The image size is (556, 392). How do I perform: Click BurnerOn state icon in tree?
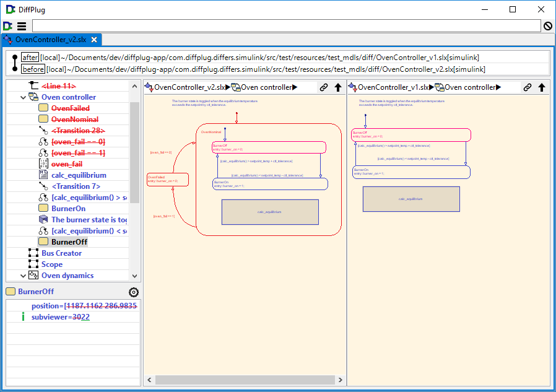[x=43, y=208]
